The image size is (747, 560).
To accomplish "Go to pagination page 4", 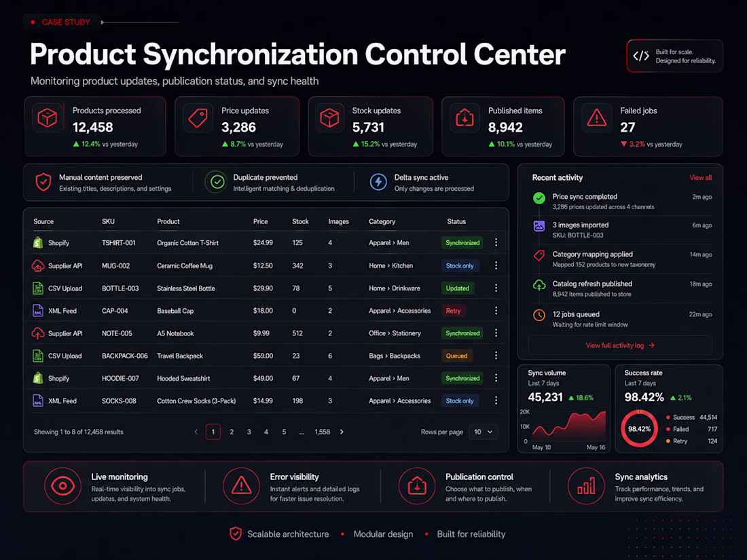I will tap(266, 432).
